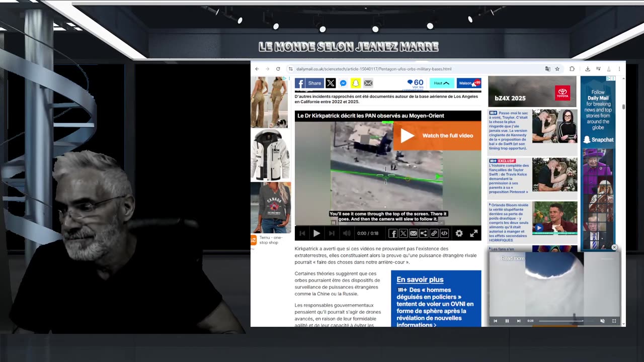The image size is (644, 362).
Task: Toggle main video player volume
Action: (x=347, y=233)
